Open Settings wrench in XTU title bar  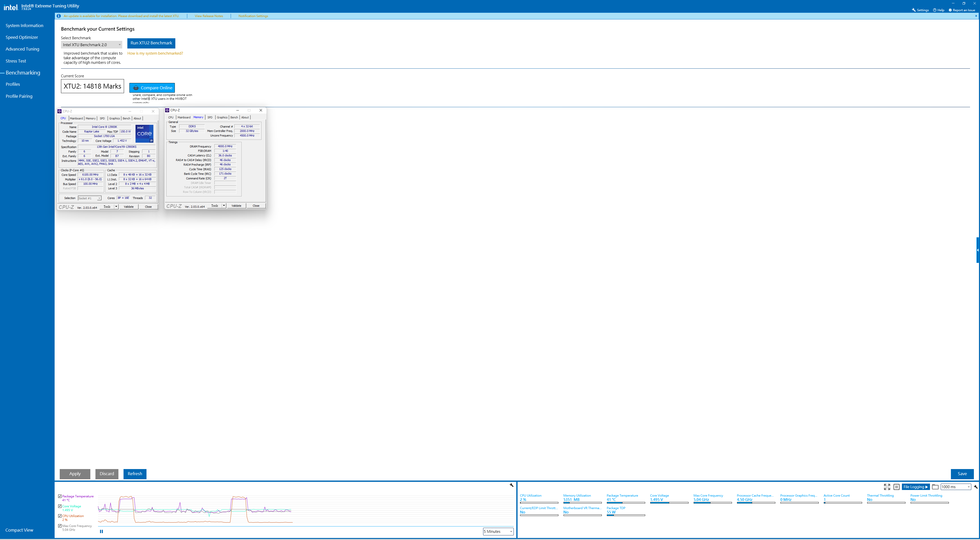coord(913,10)
